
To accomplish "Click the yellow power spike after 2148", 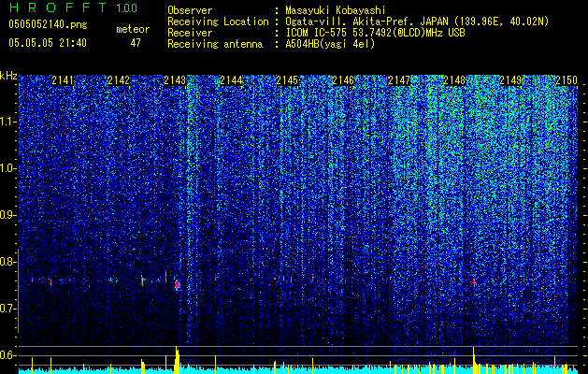I will pyautogui.click(x=474, y=360).
